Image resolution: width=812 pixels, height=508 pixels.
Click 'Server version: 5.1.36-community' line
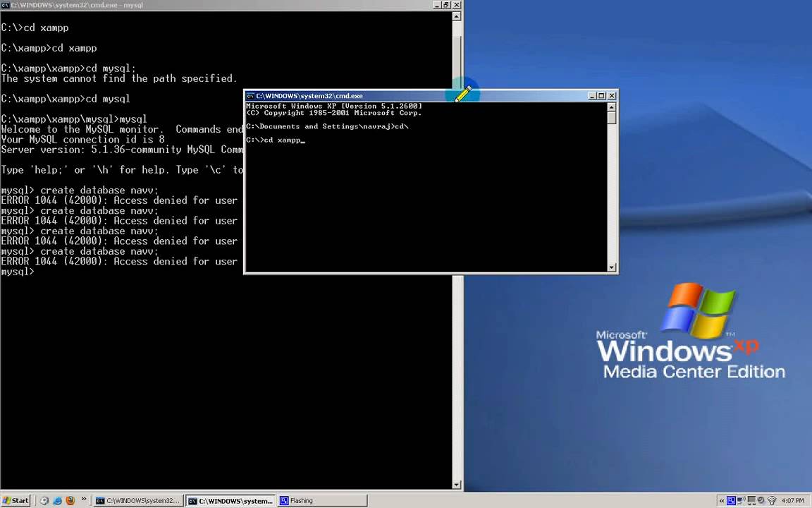pyautogui.click(x=122, y=150)
